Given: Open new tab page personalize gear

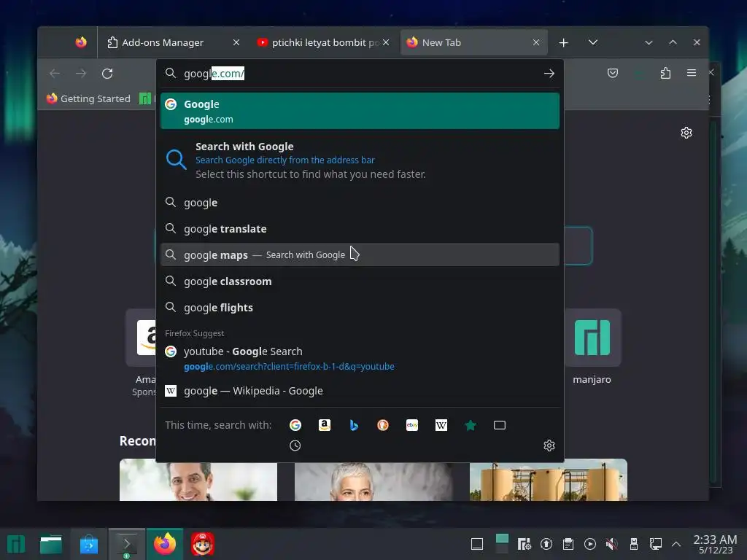Looking at the screenshot, I should pyautogui.click(x=686, y=133).
